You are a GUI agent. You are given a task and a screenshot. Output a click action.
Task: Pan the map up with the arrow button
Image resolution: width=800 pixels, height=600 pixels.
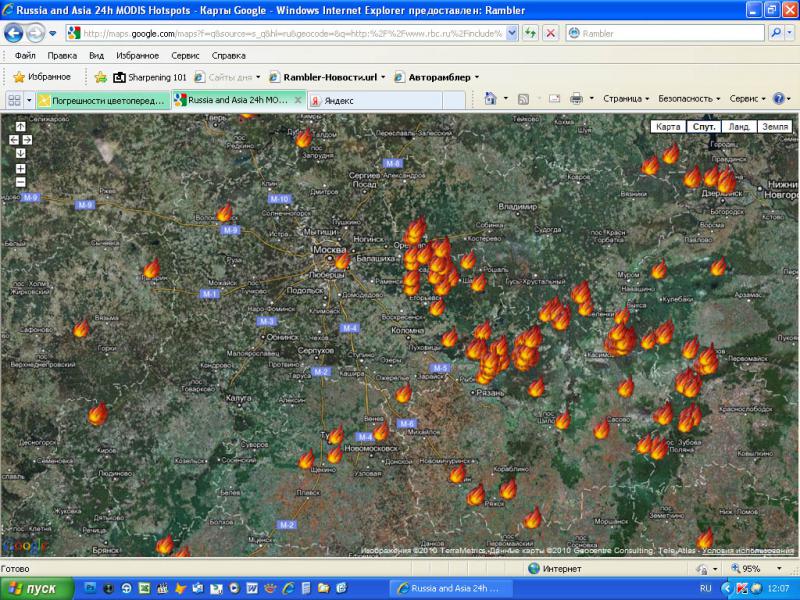(x=20, y=127)
